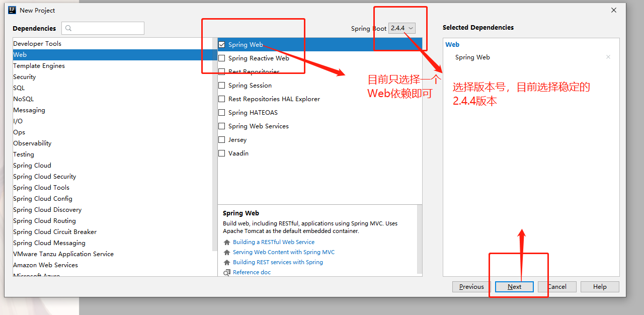Go back with the Previous button

(471, 287)
